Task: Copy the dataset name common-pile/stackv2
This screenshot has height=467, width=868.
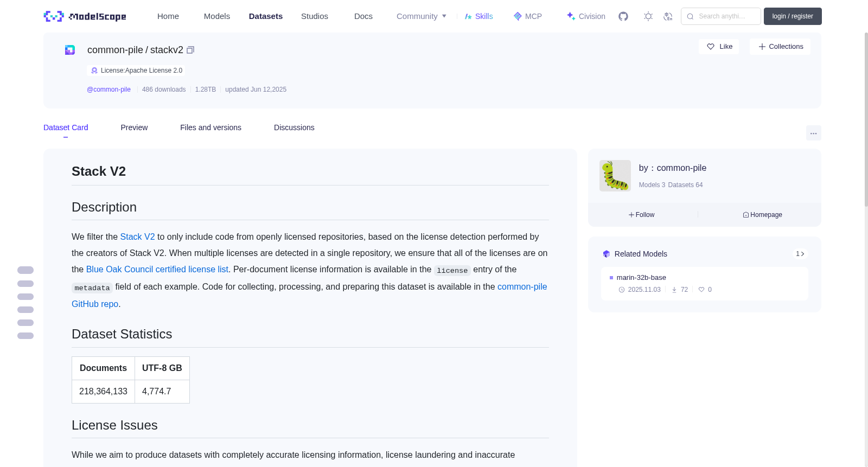Action: click(x=190, y=50)
